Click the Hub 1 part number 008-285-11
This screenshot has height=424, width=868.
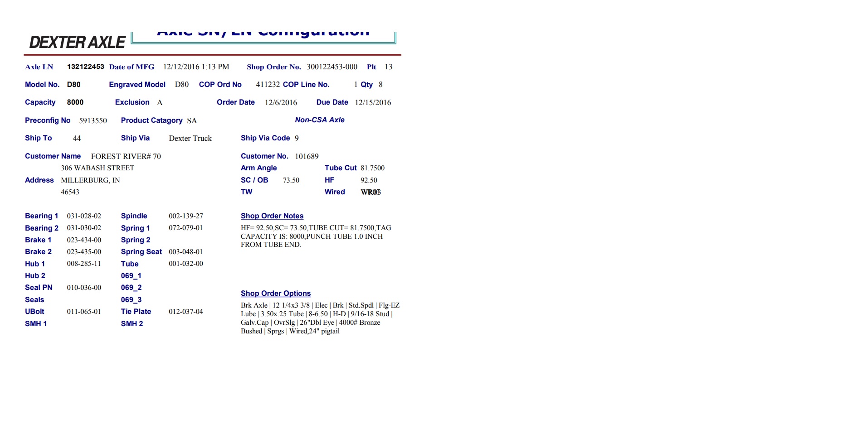(x=84, y=264)
